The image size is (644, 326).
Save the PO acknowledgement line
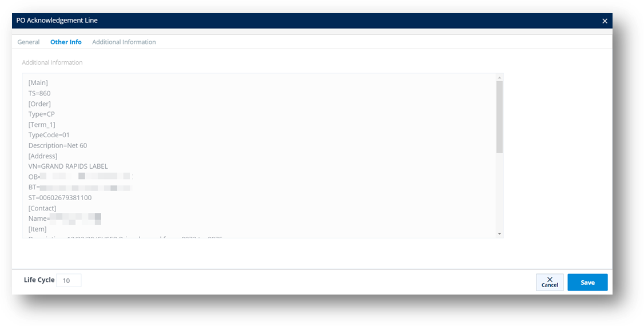pos(587,282)
